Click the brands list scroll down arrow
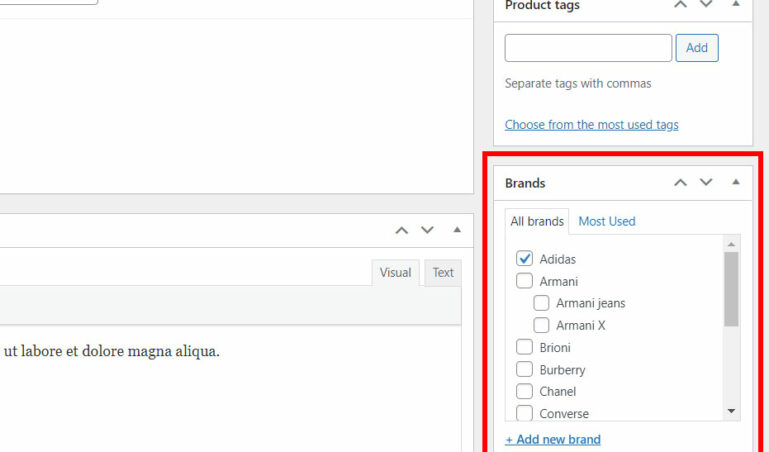Viewport: 769px width, 452px height. coord(731,411)
